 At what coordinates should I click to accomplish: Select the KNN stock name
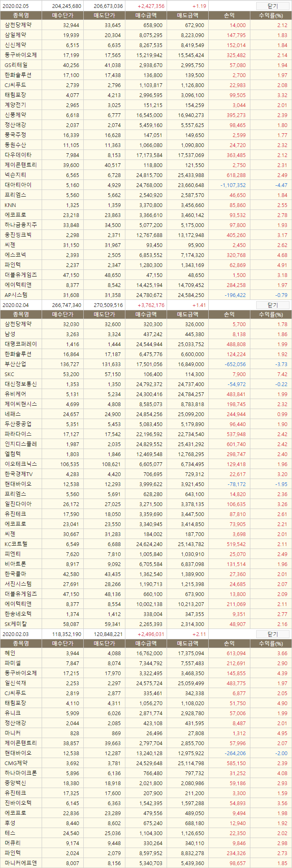[x=10, y=205]
